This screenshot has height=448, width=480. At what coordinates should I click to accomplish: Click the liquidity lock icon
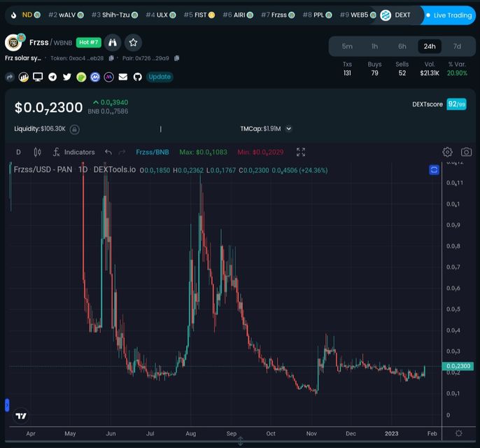click(74, 129)
